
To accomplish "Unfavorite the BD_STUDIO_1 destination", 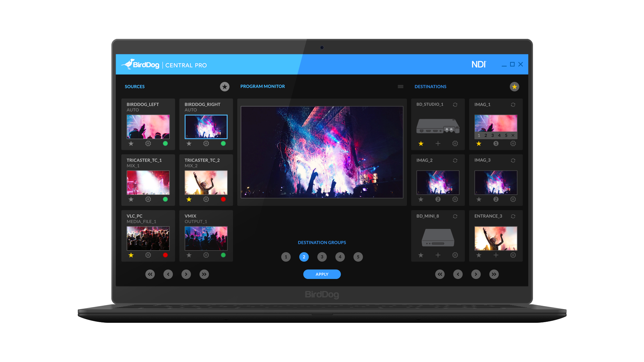I will point(421,143).
